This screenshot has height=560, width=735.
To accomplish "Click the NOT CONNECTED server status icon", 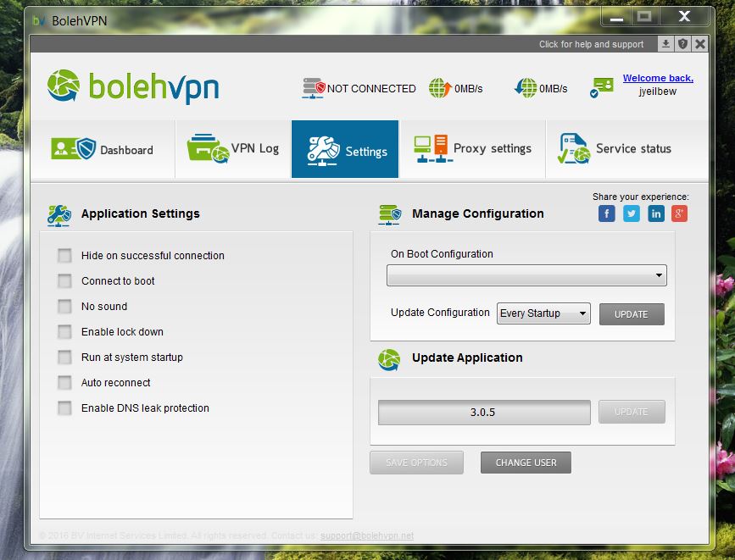I will [314, 88].
